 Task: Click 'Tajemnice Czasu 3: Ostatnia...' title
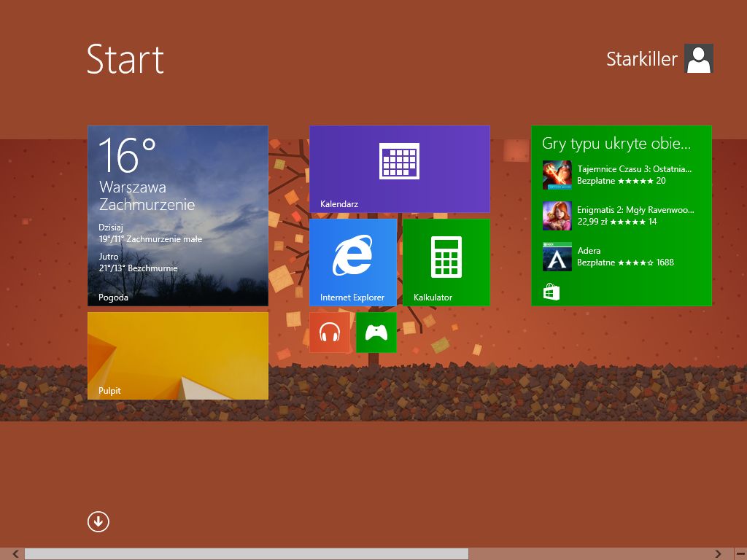click(634, 168)
